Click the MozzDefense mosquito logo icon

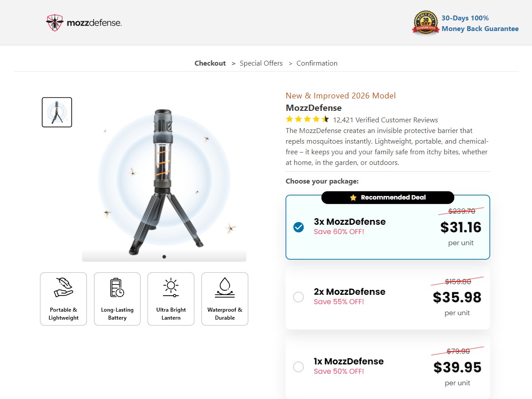pos(55,22)
